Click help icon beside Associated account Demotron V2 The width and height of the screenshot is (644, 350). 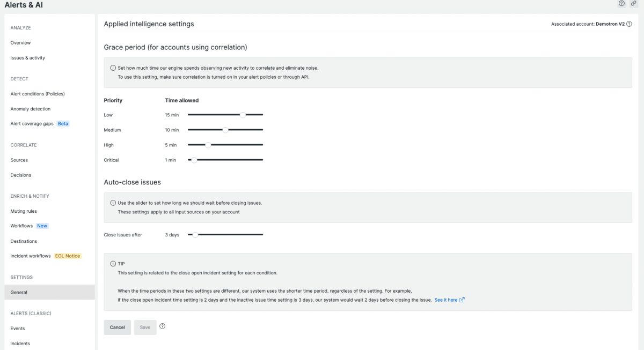(x=629, y=24)
